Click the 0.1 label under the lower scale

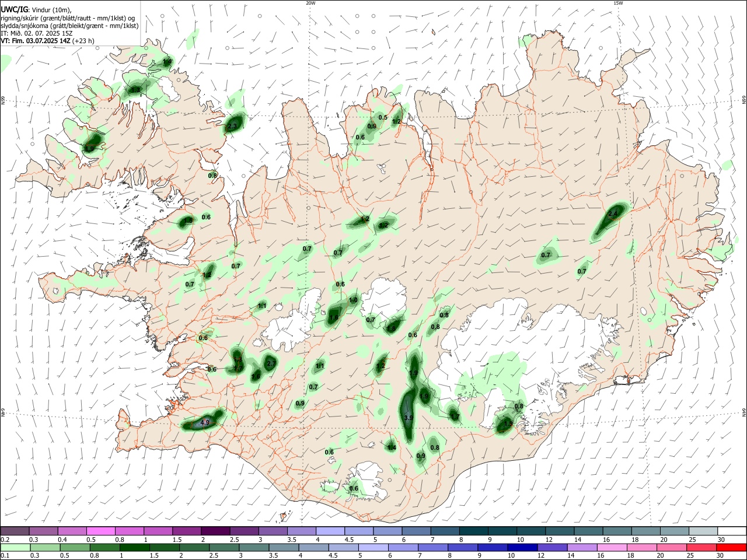pyautogui.click(x=5, y=556)
